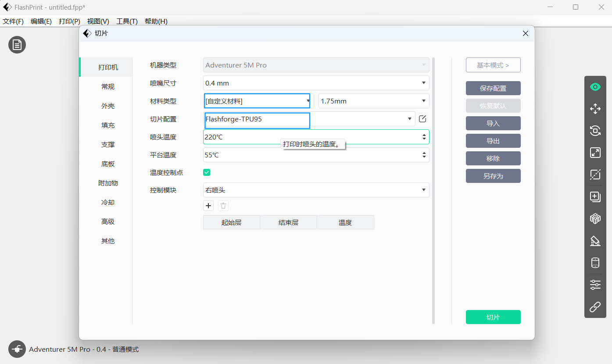This screenshot has height=364, width=612.
Task: Open the 1.75mm filament diameter dropdown
Action: pos(373,101)
